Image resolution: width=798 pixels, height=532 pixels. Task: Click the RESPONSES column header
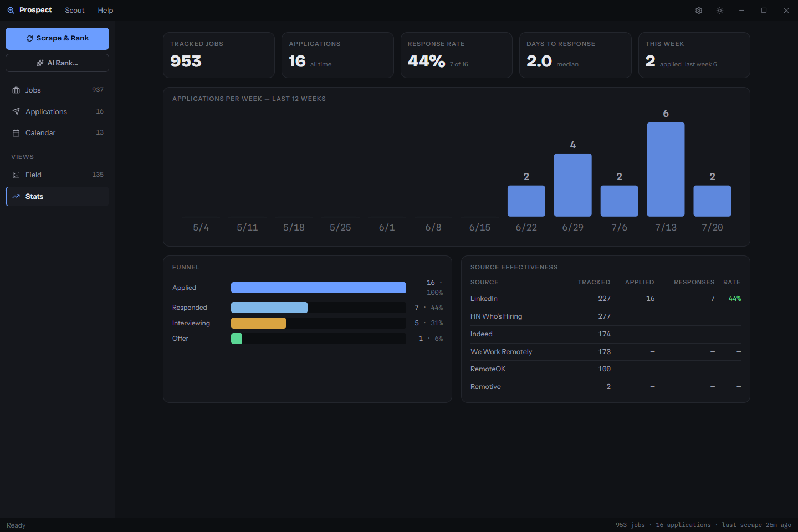694,283
